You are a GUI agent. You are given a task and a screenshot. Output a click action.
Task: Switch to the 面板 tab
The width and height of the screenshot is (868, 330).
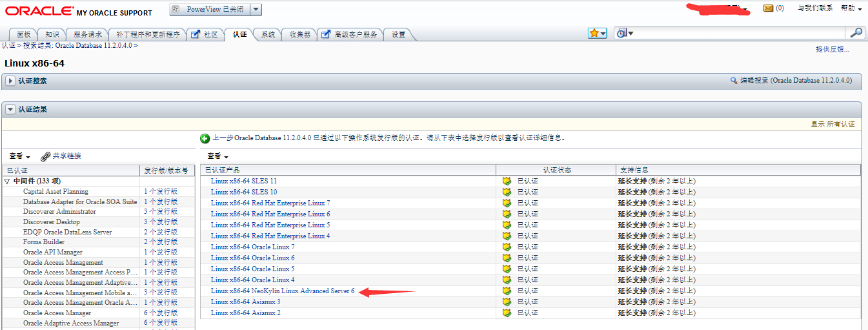(24, 34)
